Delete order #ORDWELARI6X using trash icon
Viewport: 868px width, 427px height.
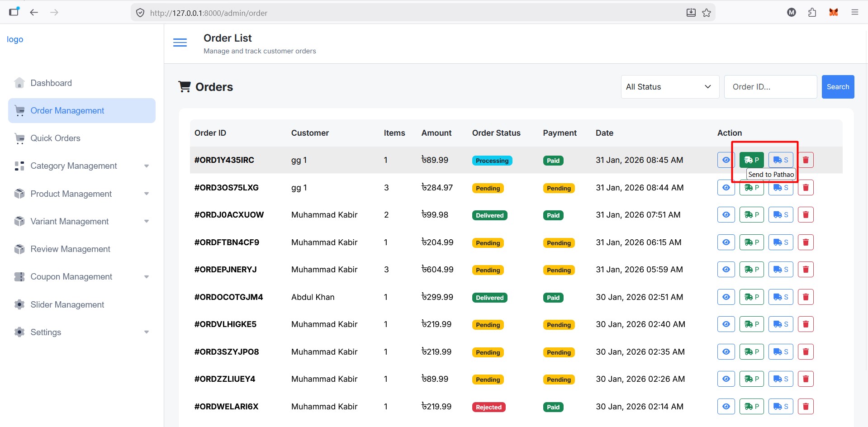806,407
